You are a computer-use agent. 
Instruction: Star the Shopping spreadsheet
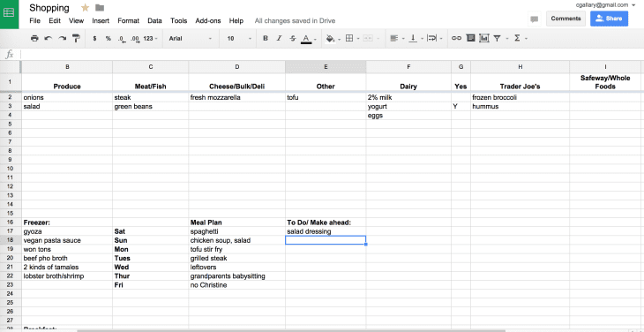click(85, 7)
